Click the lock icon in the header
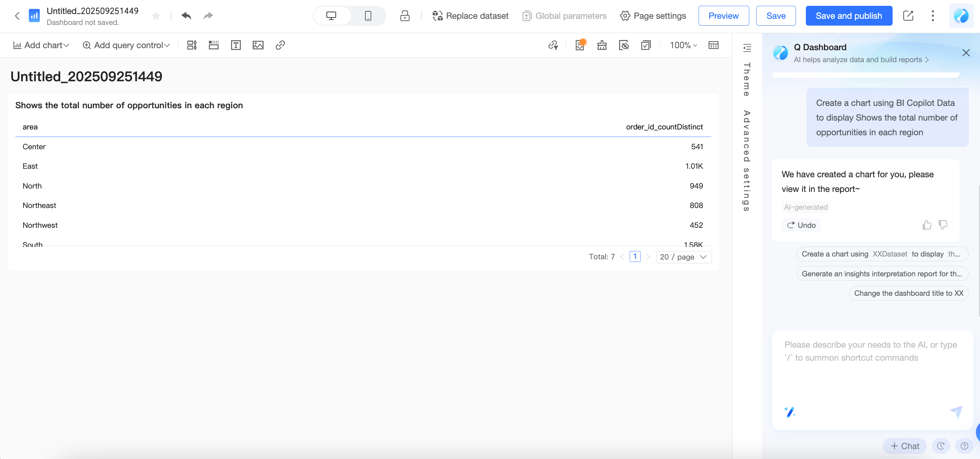Viewport: 980px width, 459px height. click(405, 16)
